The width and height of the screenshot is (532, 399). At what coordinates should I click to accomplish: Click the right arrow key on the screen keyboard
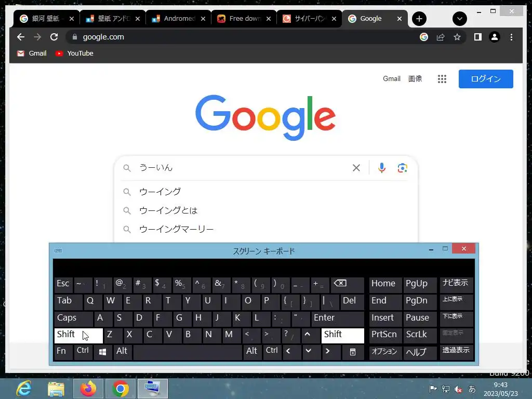pos(330,352)
